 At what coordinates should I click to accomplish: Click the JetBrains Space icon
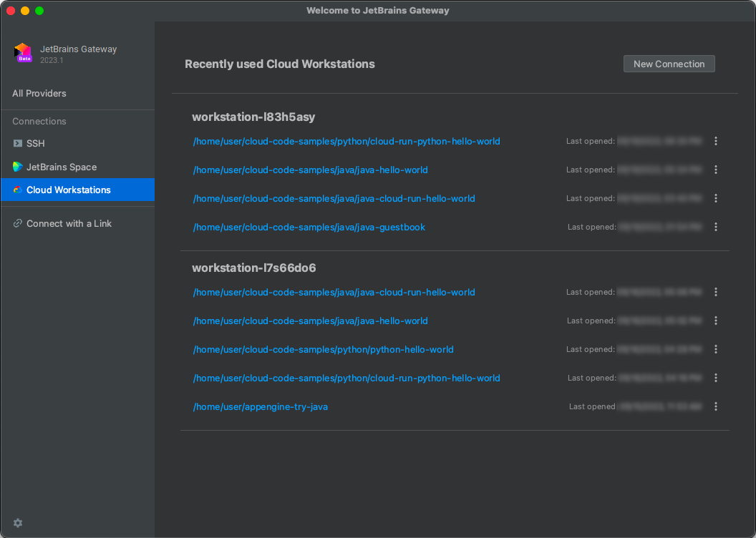pyautogui.click(x=18, y=167)
